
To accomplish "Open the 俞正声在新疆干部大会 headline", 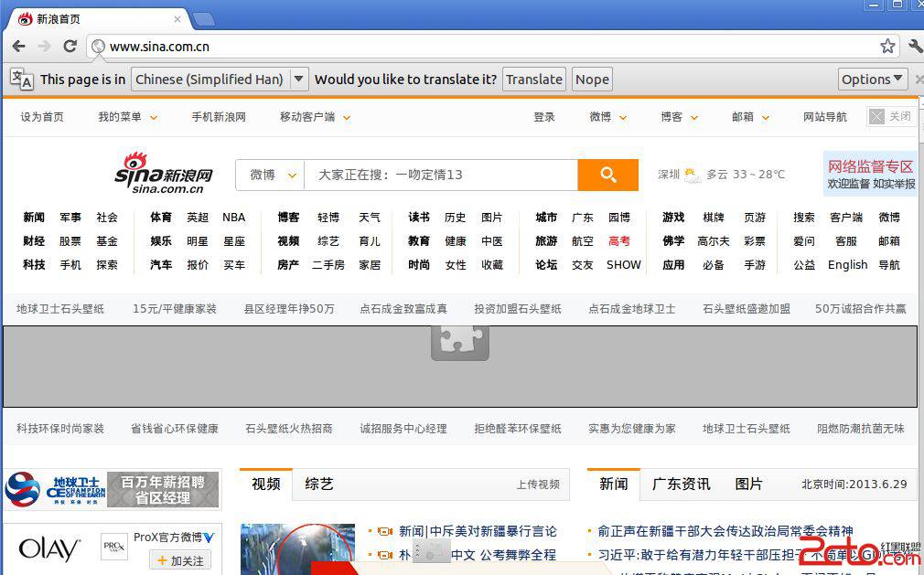I will (725, 531).
